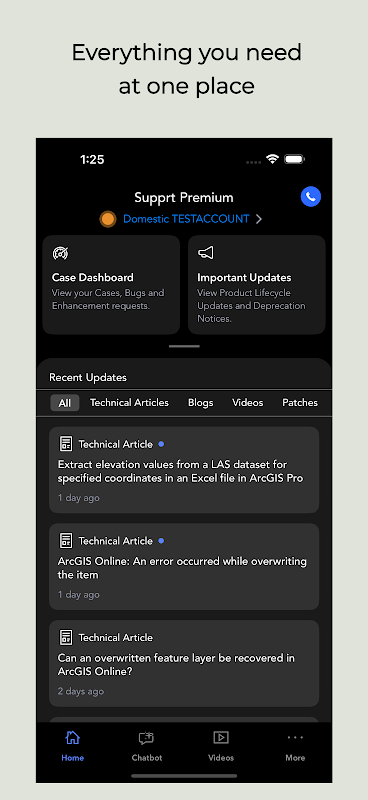Open the Chatbot icon in bottom bar
The image size is (368, 800).
(x=146, y=738)
